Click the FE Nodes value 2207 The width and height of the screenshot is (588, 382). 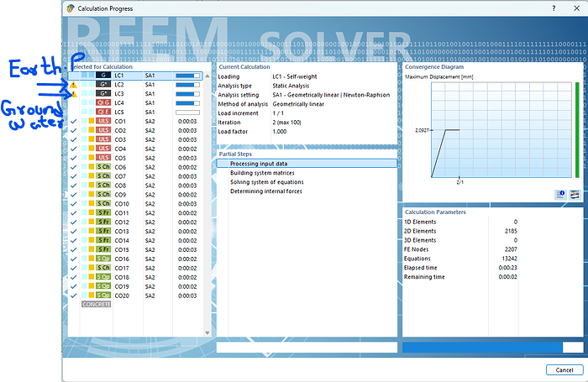[511, 249]
